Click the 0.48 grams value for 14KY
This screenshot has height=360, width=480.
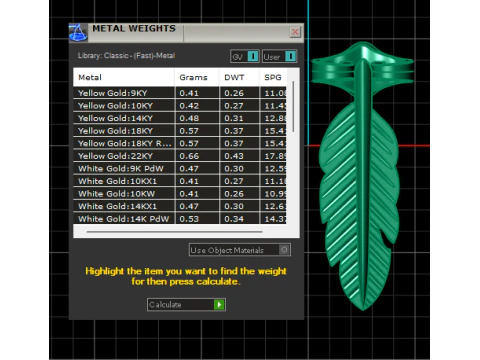click(x=189, y=118)
